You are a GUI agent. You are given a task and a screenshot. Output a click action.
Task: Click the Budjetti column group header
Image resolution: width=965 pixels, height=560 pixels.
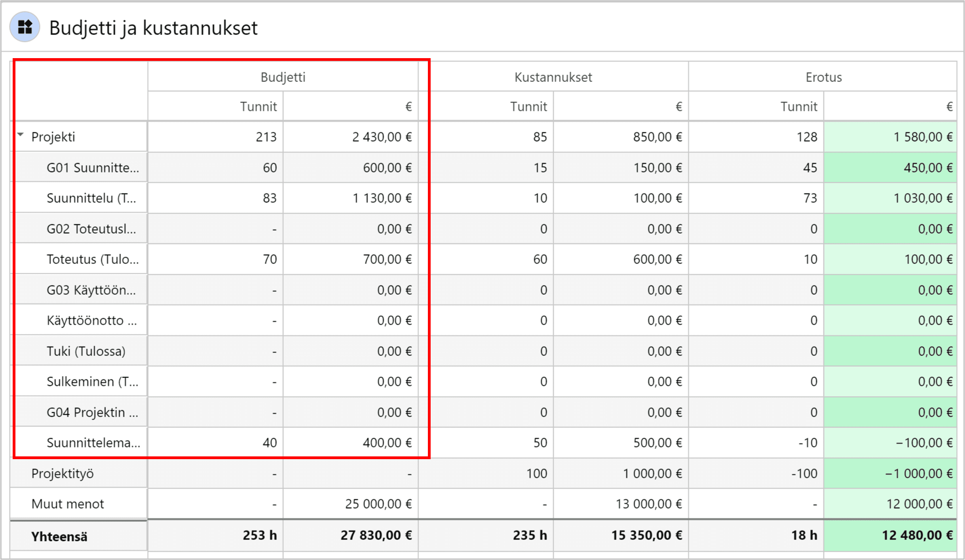[283, 77]
